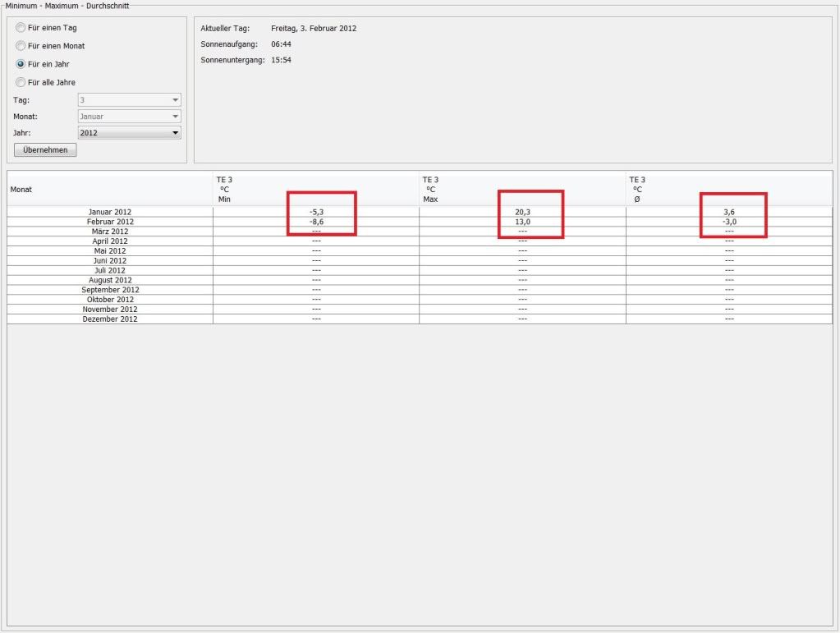Select the Dezember 2012 row
Viewport: 840px width, 633px height.
(109, 319)
